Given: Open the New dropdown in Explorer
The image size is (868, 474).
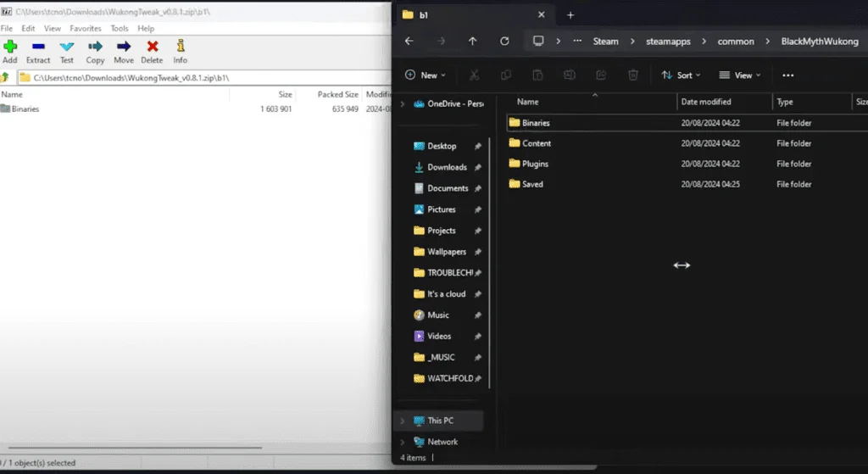Looking at the screenshot, I should point(426,75).
